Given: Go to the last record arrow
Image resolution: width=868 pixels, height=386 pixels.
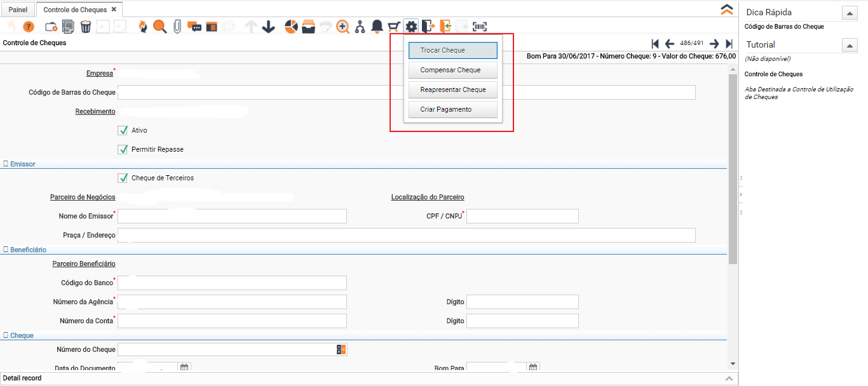Looking at the screenshot, I should point(729,44).
